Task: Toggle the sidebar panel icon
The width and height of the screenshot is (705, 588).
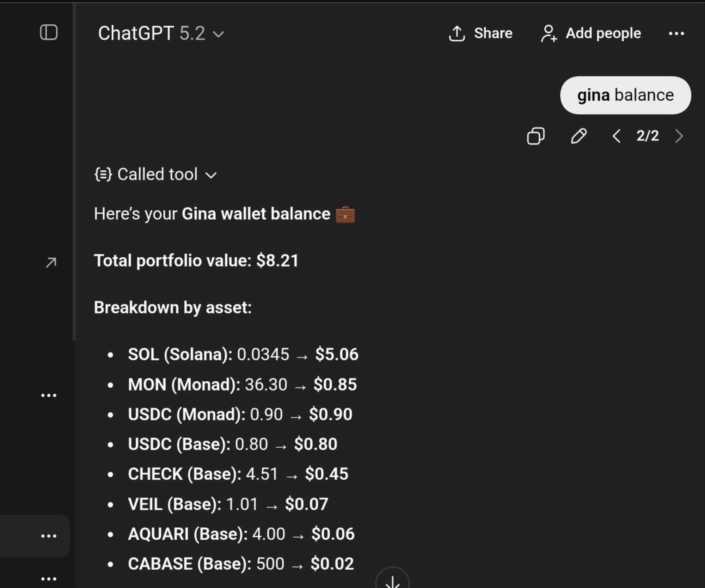Action: click(49, 32)
